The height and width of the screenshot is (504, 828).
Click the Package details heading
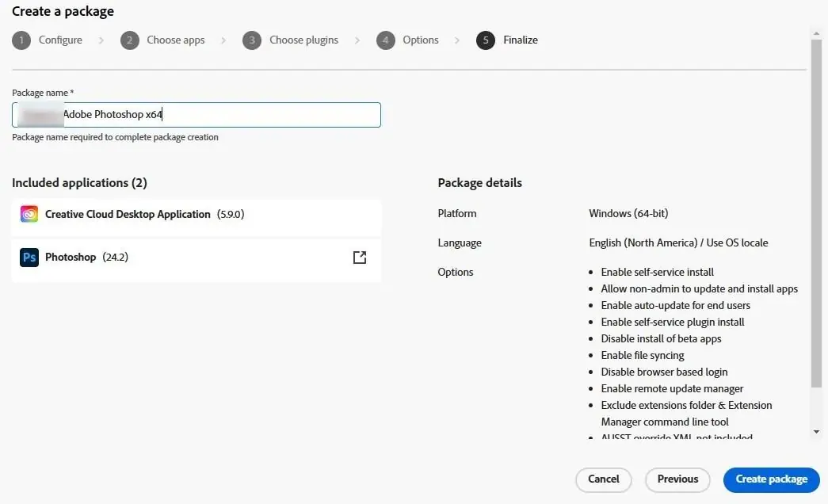479,183
